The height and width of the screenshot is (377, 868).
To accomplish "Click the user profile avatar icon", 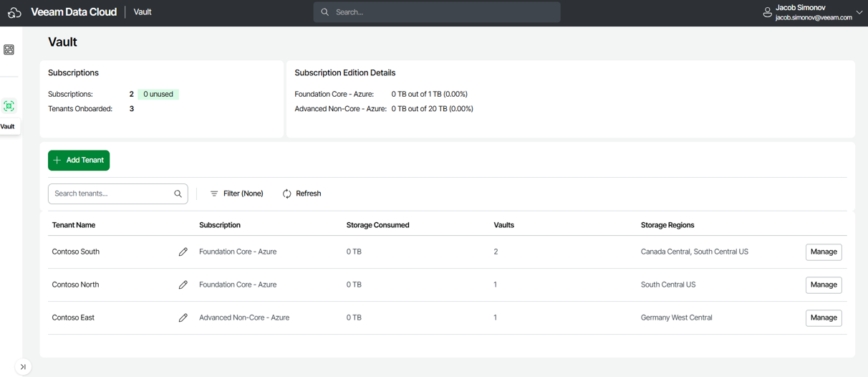I will pos(767,12).
